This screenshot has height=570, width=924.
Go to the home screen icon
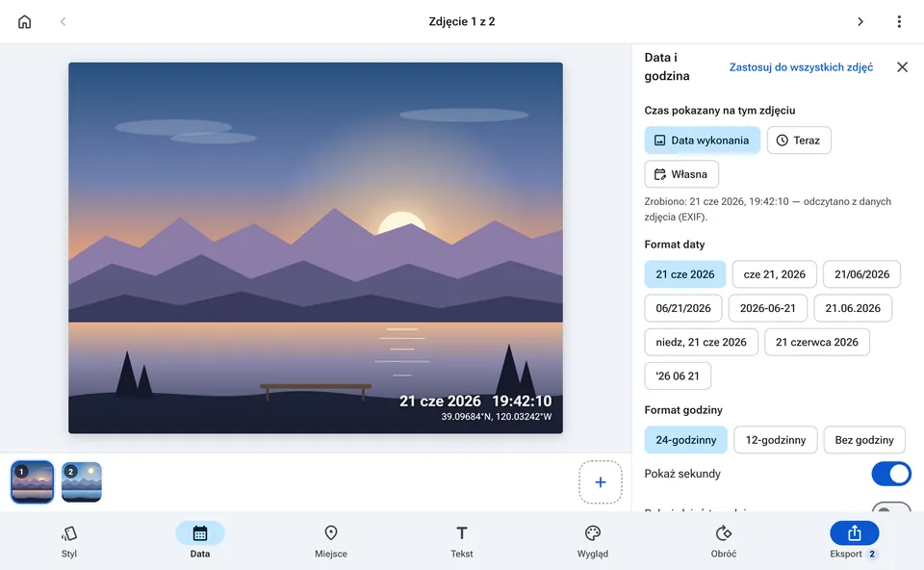(24, 22)
